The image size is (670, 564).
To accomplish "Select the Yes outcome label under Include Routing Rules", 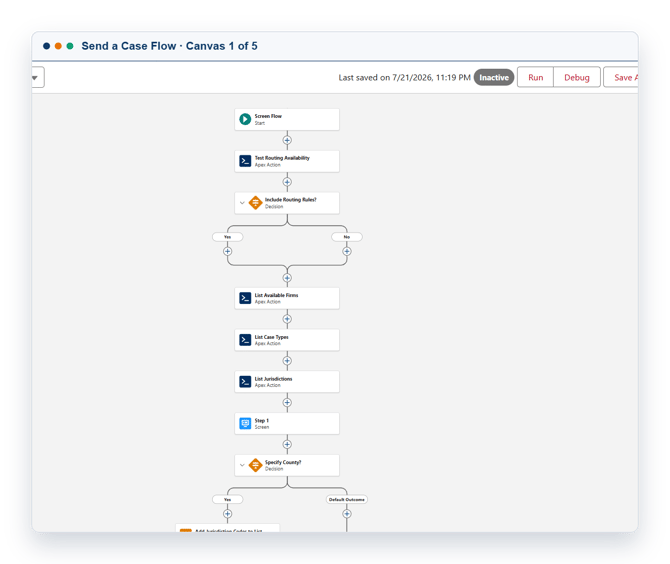I will 227,237.
